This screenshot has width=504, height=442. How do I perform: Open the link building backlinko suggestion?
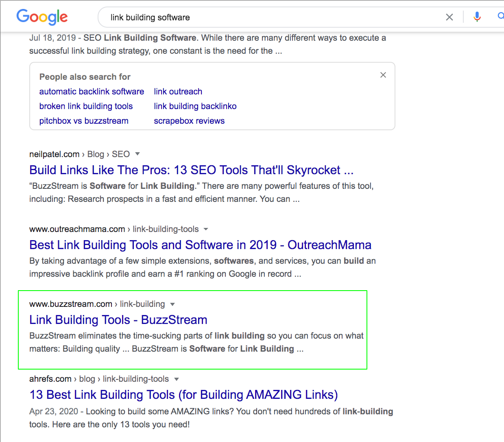click(195, 106)
